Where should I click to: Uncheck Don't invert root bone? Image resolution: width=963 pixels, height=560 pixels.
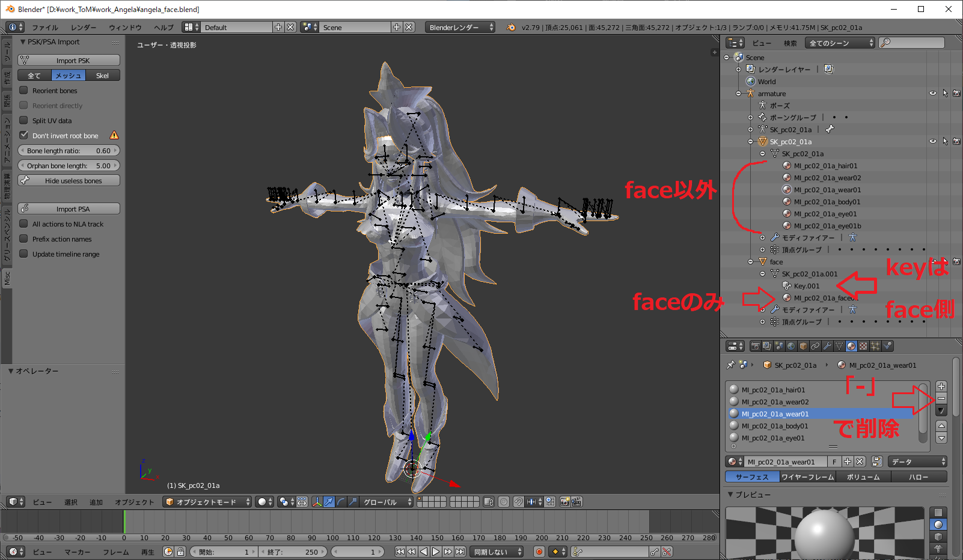tap(24, 136)
